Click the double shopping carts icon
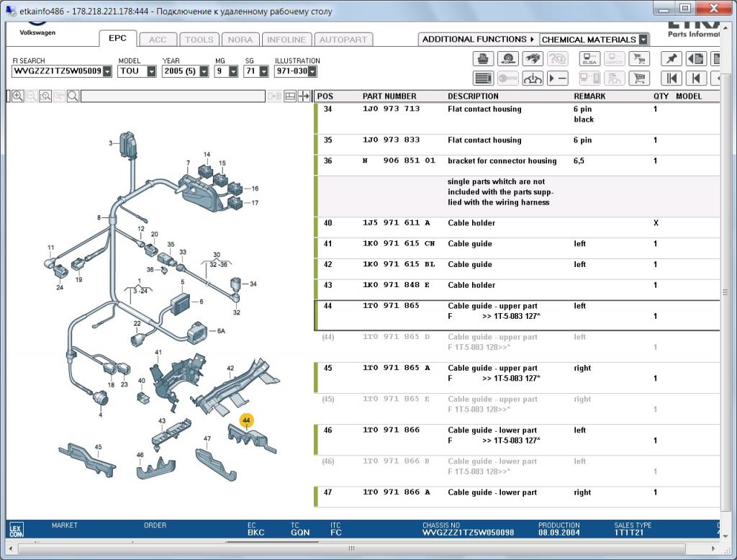 (x=639, y=59)
